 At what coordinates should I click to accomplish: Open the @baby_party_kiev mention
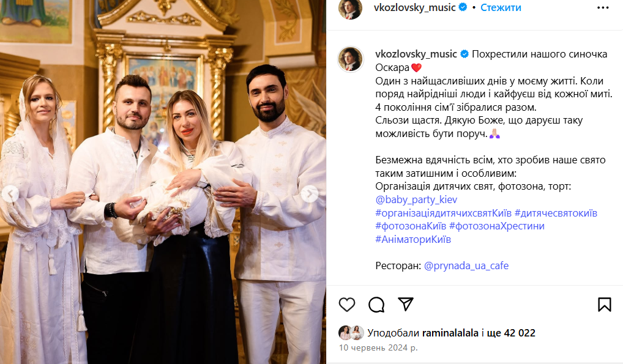(x=416, y=199)
